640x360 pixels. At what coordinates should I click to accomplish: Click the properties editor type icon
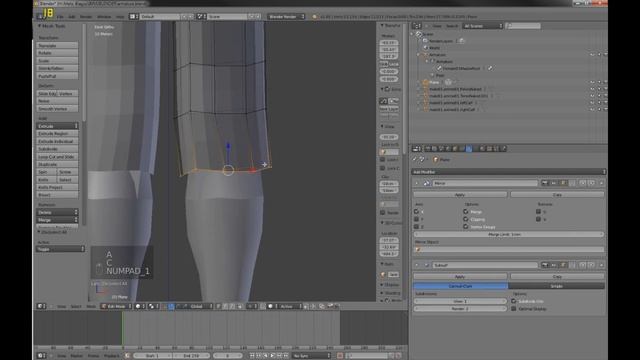click(x=416, y=149)
